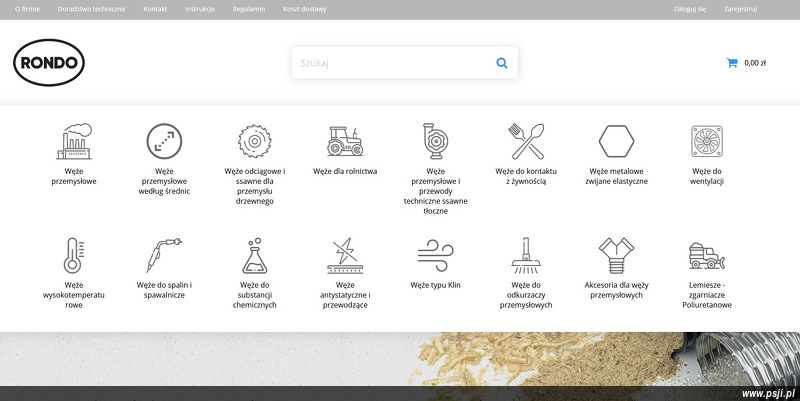Open the ventilation fan icon
Viewport: 800px width, 401px height.
point(707,141)
